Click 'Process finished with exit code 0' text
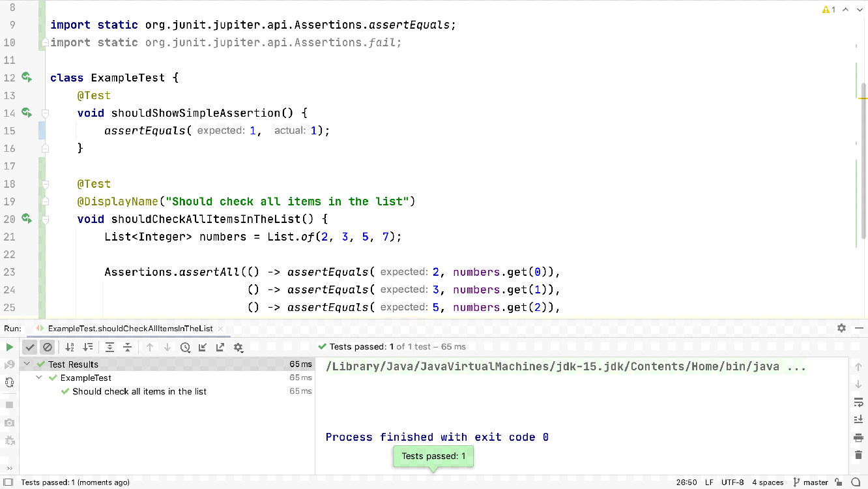The width and height of the screenshot is (868, 489). pos(437,437)
